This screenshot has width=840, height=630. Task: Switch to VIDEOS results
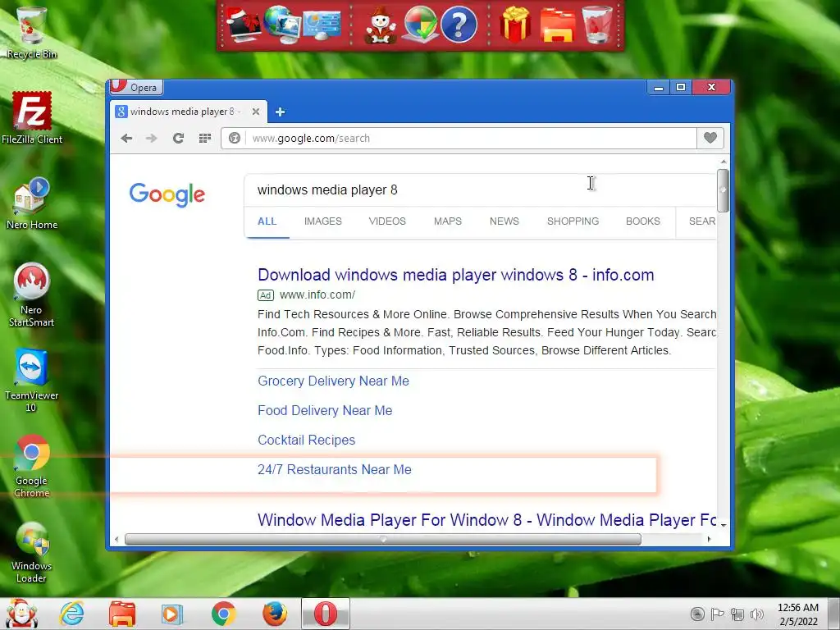tap(387, 221)
